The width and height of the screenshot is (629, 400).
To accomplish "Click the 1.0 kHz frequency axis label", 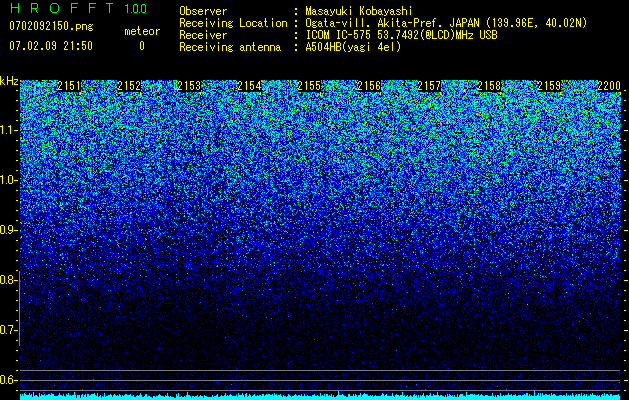I will pos(8,180).
